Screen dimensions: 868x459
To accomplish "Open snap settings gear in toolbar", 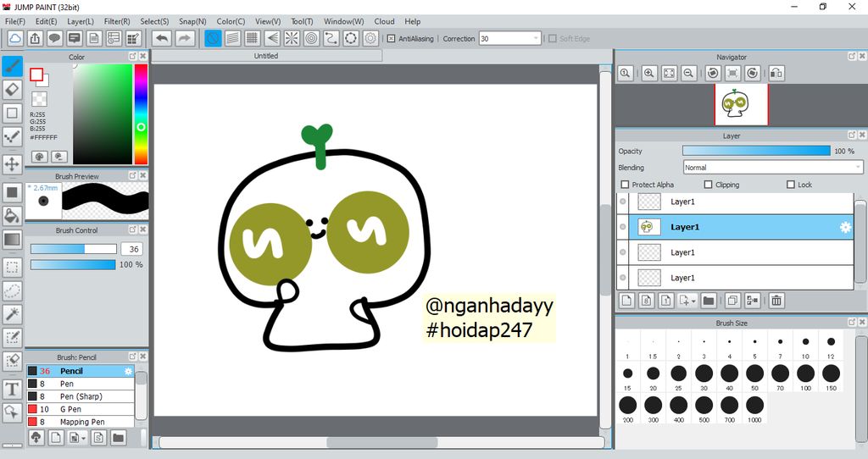I will (370, 39).
